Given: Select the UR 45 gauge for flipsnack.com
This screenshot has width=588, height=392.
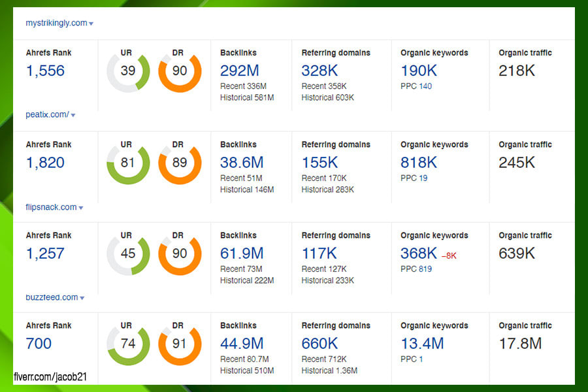Looking at the screenshot, I should coord(127,253).
